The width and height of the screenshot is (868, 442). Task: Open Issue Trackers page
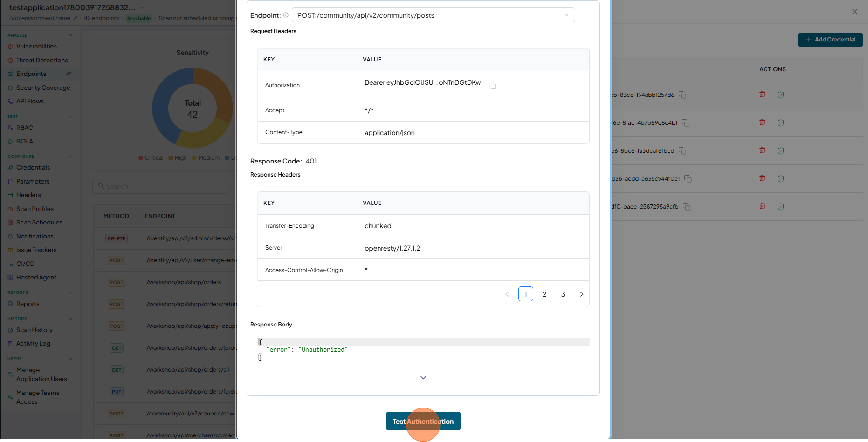point(36,250)
